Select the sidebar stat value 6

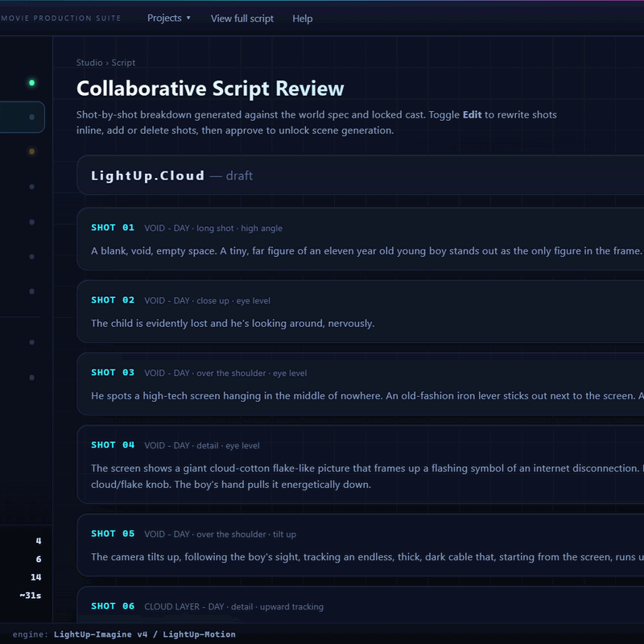click(38, 559)
